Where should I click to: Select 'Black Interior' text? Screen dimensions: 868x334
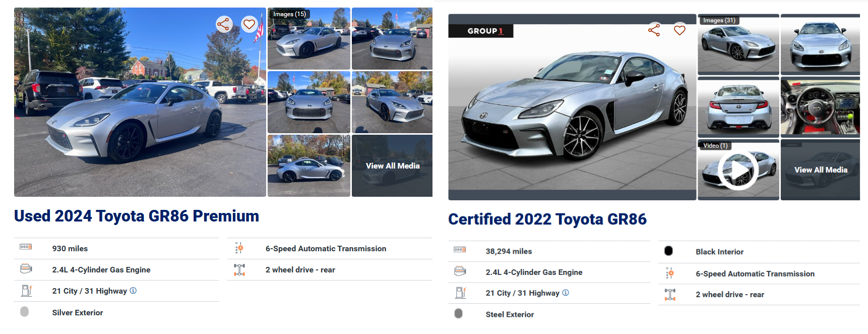[719, 252]
